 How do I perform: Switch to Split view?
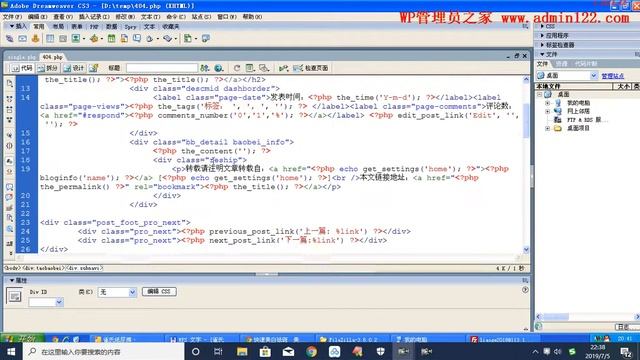coord(48,68)
